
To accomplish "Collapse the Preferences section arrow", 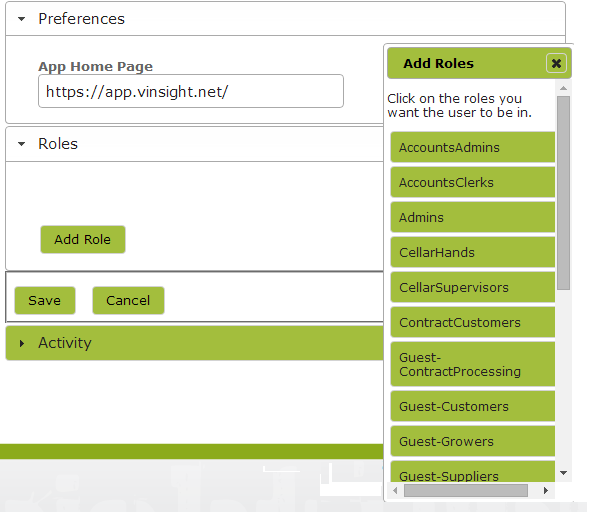I will coord(21,19).
